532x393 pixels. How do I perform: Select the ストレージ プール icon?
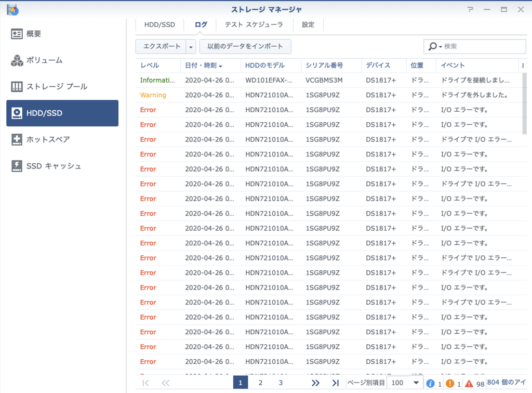pyautogui.click(x=17, y=87)
